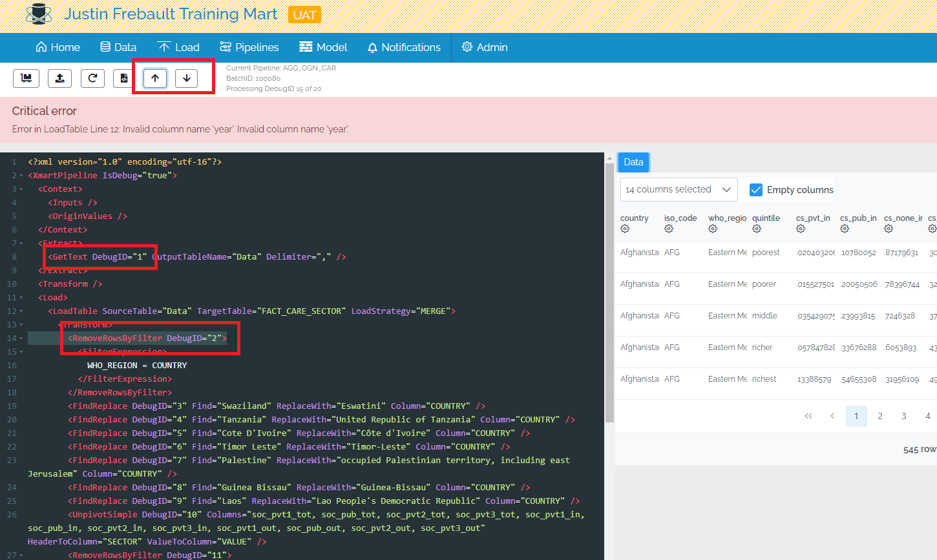937x560 pixels.
Task: Click FindReplace DebugID="6" Timor Leste line
Action: click(x=290, y=447)
